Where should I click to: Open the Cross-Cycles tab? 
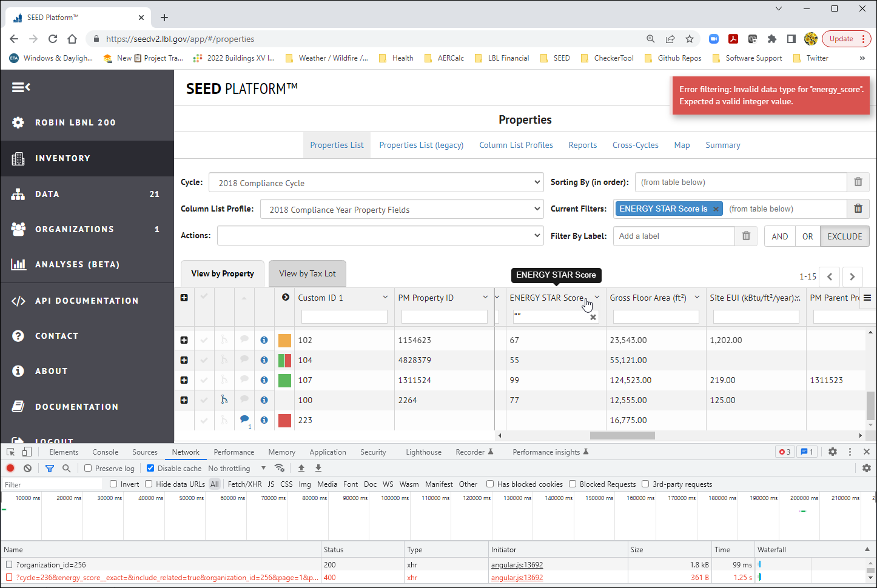(635, 145)
